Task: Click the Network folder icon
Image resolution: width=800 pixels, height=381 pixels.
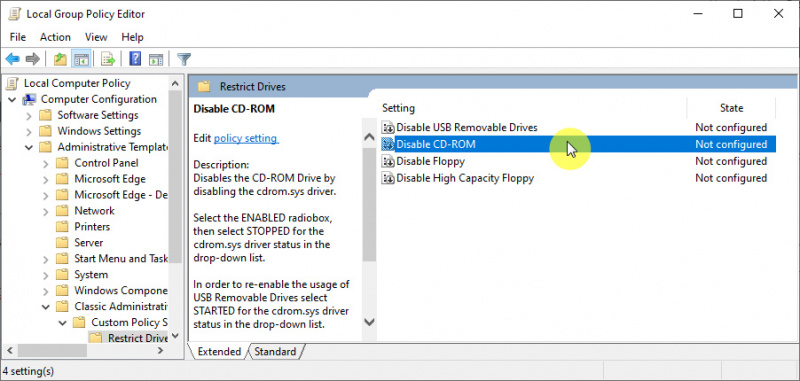Action: pyautogui.click(x=62, y=211)
